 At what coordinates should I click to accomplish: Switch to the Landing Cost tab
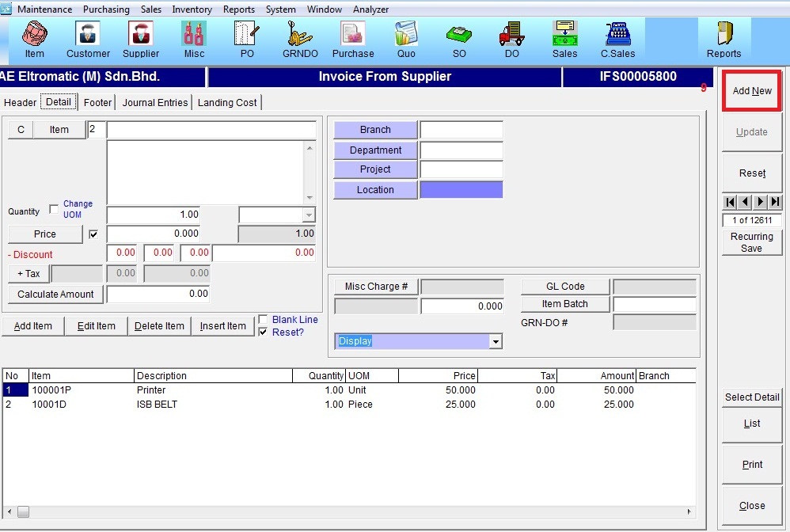click(x=227, y=102)
